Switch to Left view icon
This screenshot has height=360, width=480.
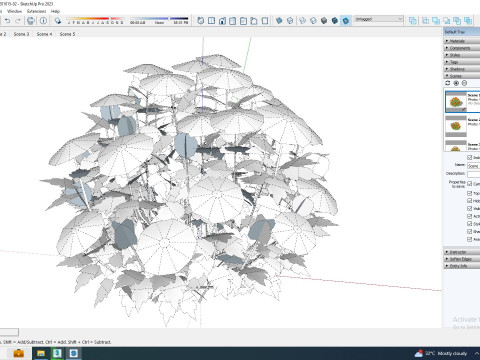(x=254, y=21)
